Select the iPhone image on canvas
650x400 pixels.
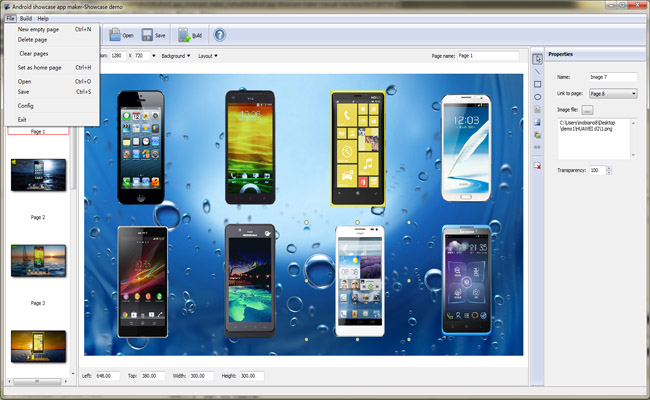tap(141, 148)
